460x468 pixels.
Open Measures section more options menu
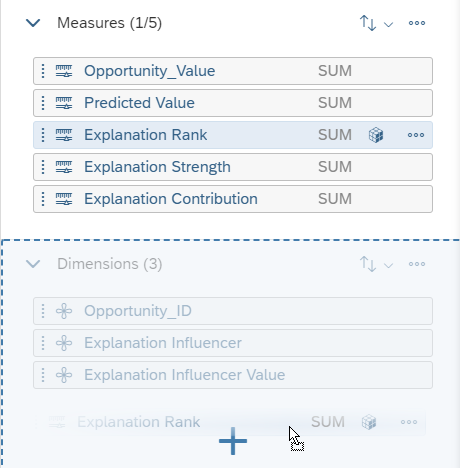click(417, 23)
